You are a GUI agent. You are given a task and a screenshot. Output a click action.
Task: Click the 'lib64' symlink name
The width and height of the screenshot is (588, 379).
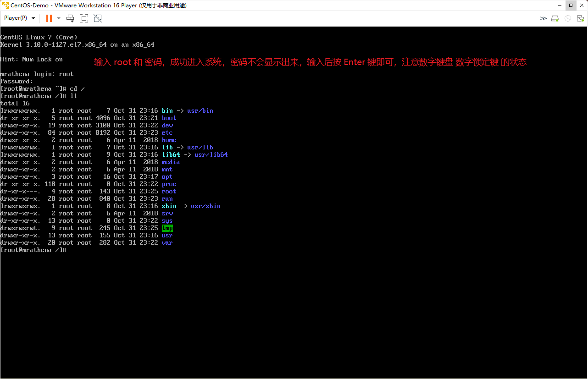pos(171,154)
